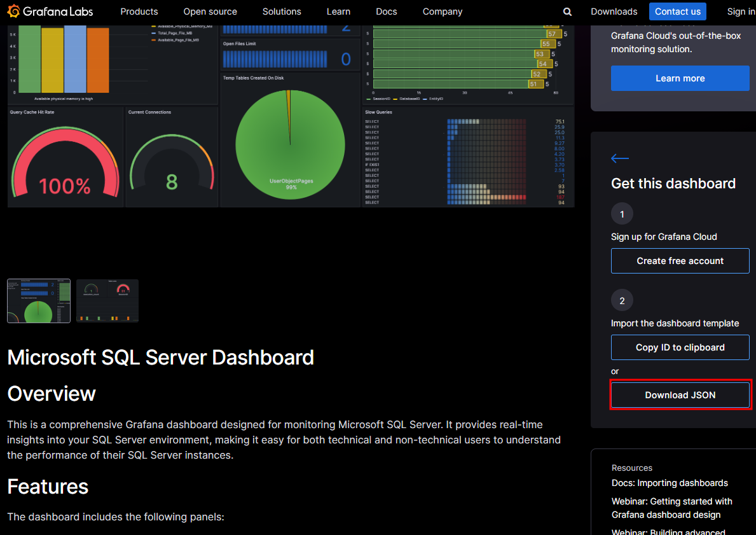This screenshot has height=535, width=756.
Task: Click the Sign up for Grafana Cloud text
Action: tap(664, 237)
